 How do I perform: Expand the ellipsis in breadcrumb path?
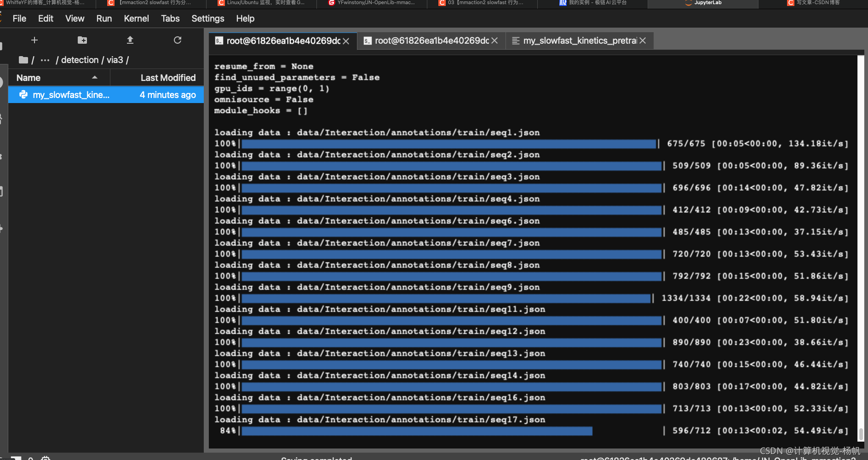(45, 60)
